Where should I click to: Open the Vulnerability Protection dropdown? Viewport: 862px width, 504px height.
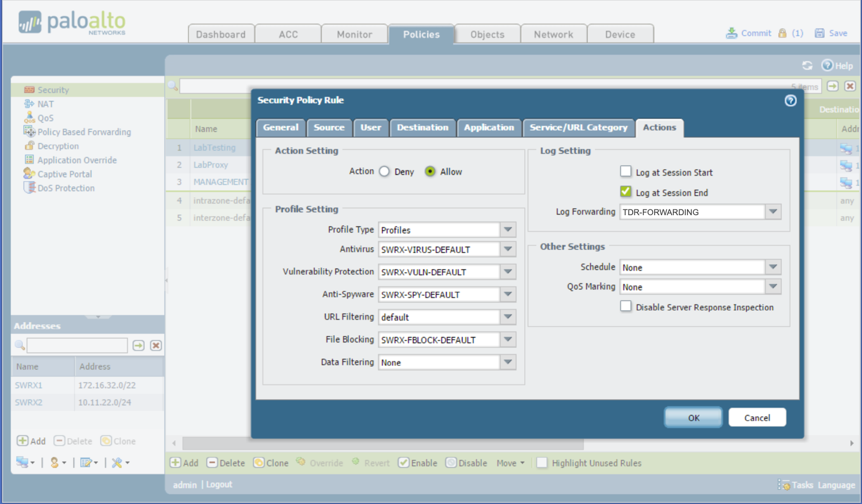pos(508,272)
